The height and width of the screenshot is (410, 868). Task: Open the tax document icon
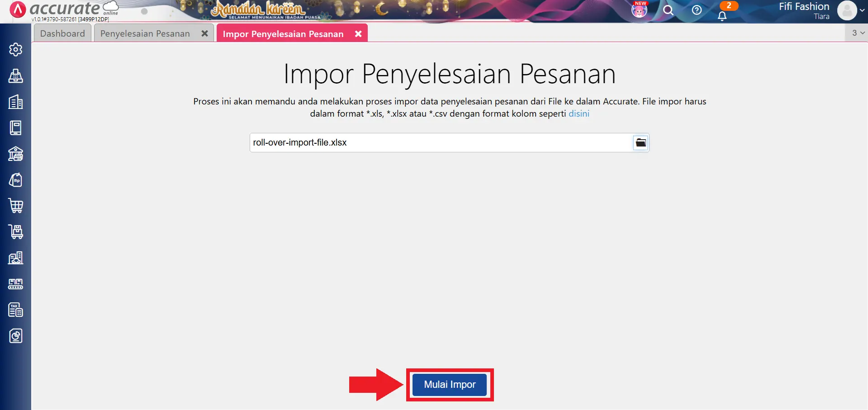[16, 310]
